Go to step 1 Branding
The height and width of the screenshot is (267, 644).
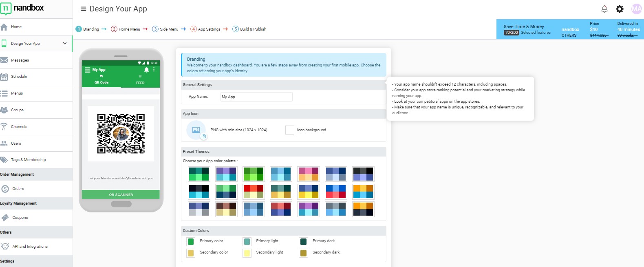[x=87, y=29]
